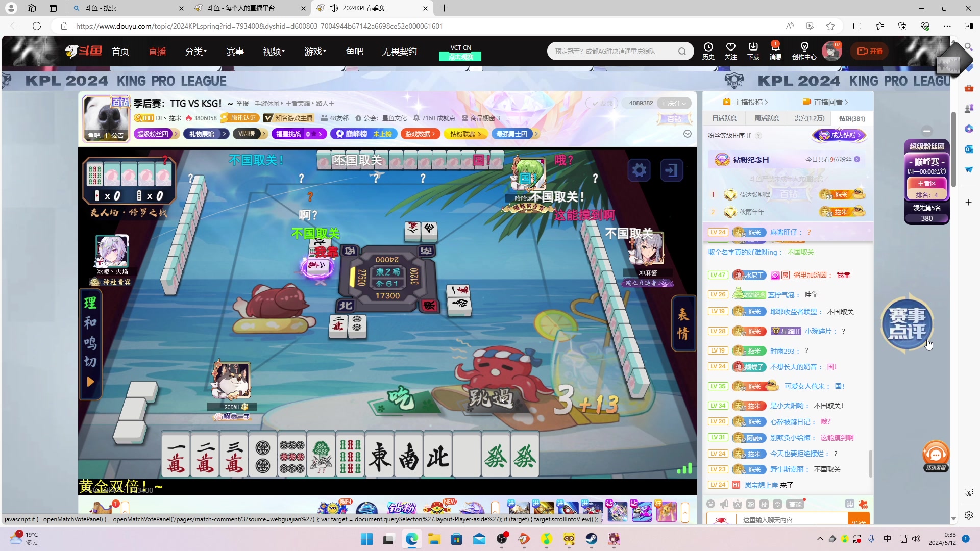Image resolution: width=980 pixels, height=551 pixels.
Task: Click the chat list scrollbar thumb
Action: pyautogui.click(x=871, y=463)
